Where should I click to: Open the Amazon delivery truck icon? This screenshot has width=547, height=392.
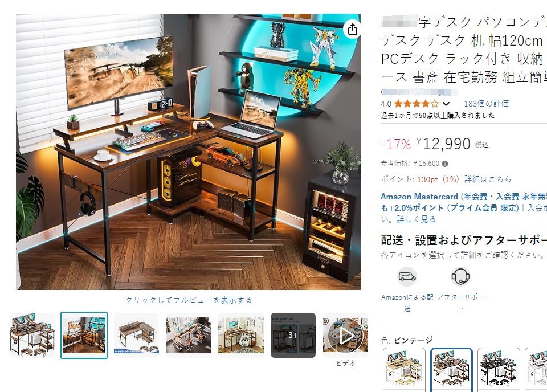407,277
